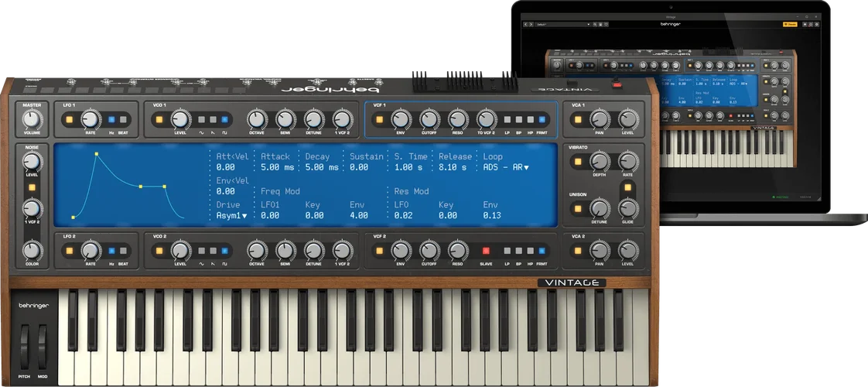Click the Decay value 5.00 ms
This screenshot has height=387, width=868.
pyautogui.click(x=322, y=167)
